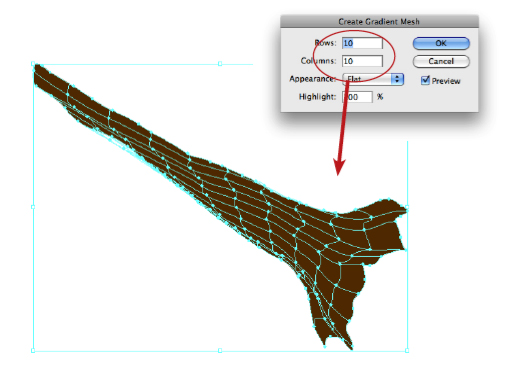Click into the Highlight percentage field
Image resolution: width=506 pixels, height=367 pixels.
click(358, 97)
